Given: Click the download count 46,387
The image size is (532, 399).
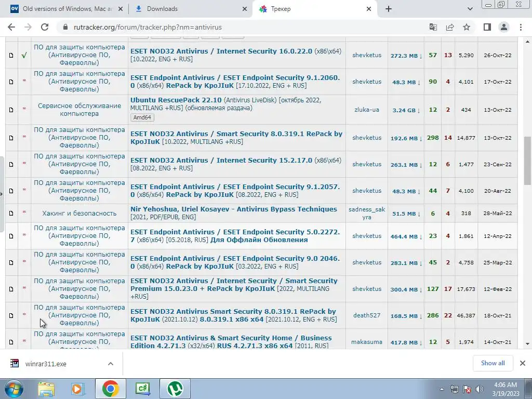Looking at the screenshot, I should pos(466,315).
